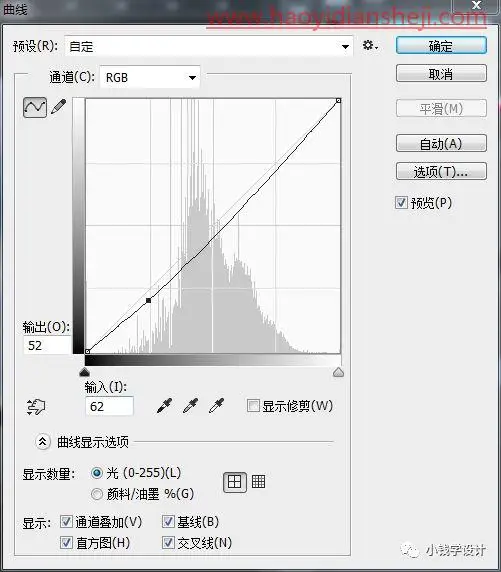The width and height of the screenshot is (501, 572).
Task: Select the pencil draw curve tool
Action: tap(58, 107)
